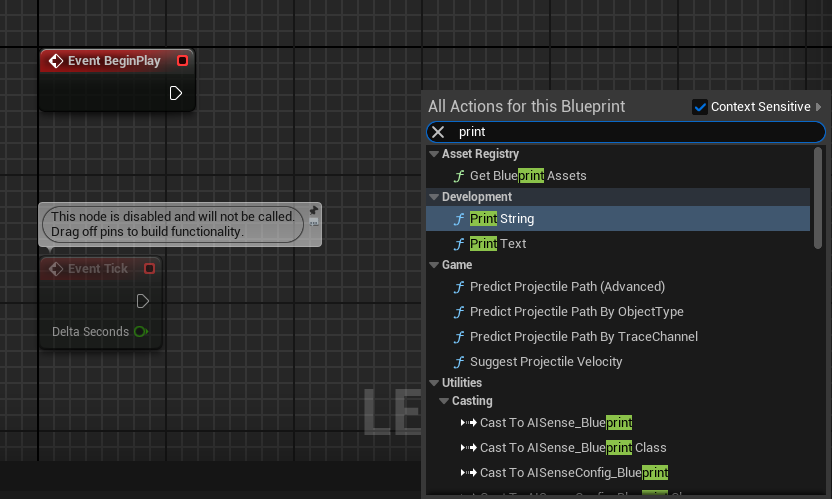
Task: Collapse the Utilities category
Action: tap(434, 383)
